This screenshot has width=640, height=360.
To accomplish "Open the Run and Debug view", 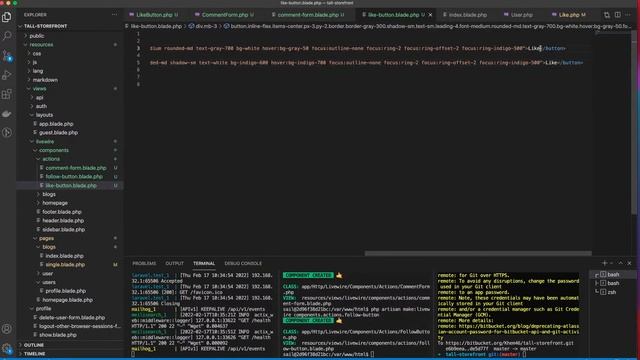I will (7, 75).
